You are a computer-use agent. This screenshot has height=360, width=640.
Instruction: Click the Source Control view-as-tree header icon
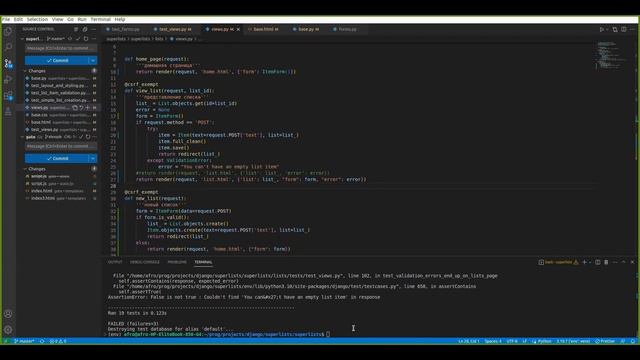tap(76, 29)
